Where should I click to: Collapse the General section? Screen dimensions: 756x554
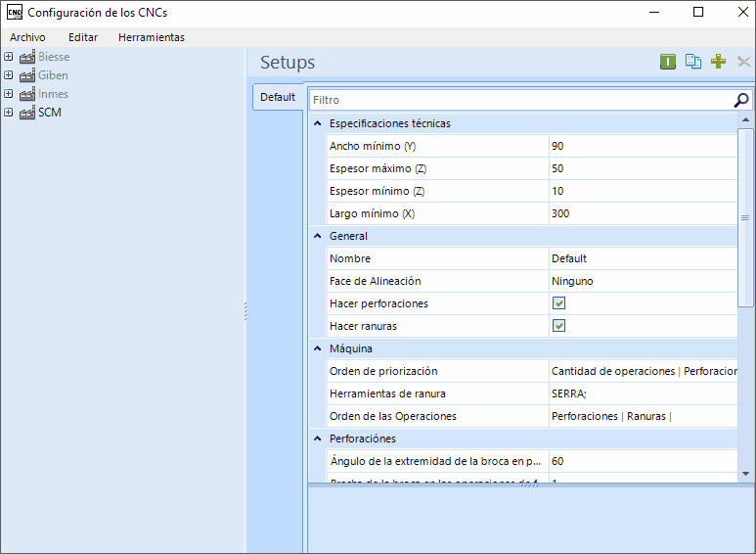point(317,236)
